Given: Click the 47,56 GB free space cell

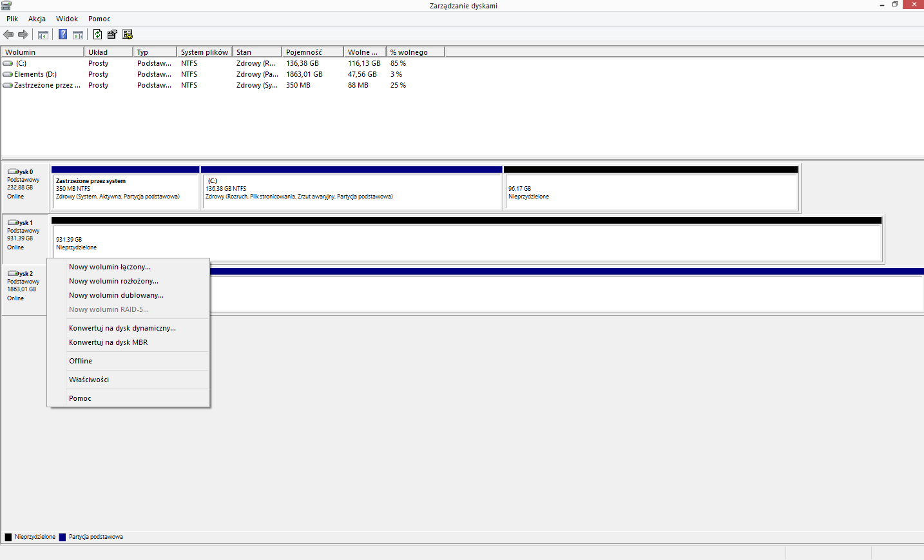Looking at the screenshot, I should (362, 74).
